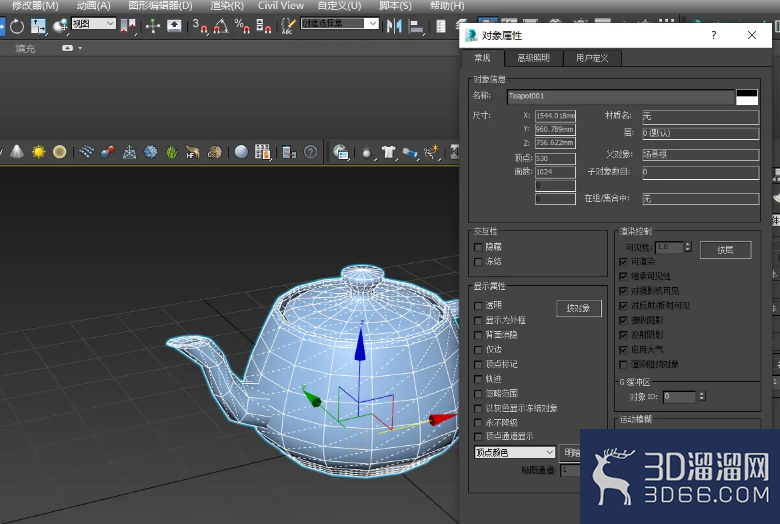
Task: Enable the 冻结 checkbox
Action: click(x=479, y=262)
